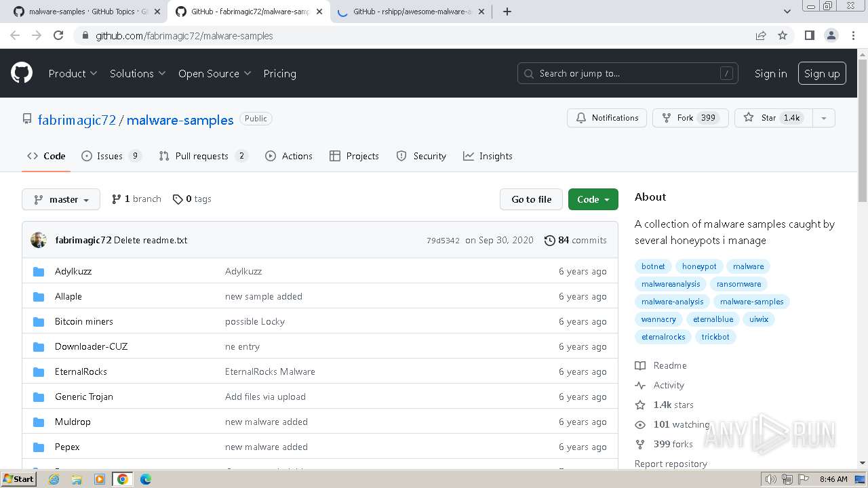Open the Projects tab
Image resolution: width=868 pixels, height=488 pixels.
(x=354, y=156)
